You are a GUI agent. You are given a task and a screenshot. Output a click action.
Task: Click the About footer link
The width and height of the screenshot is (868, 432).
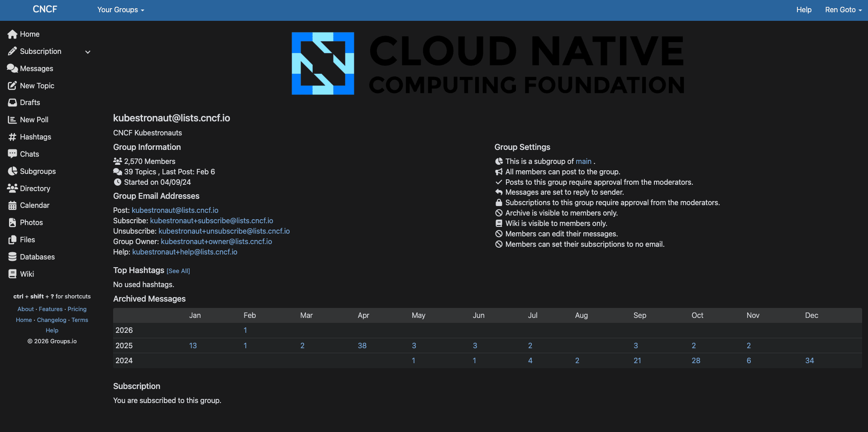(26, 309)
